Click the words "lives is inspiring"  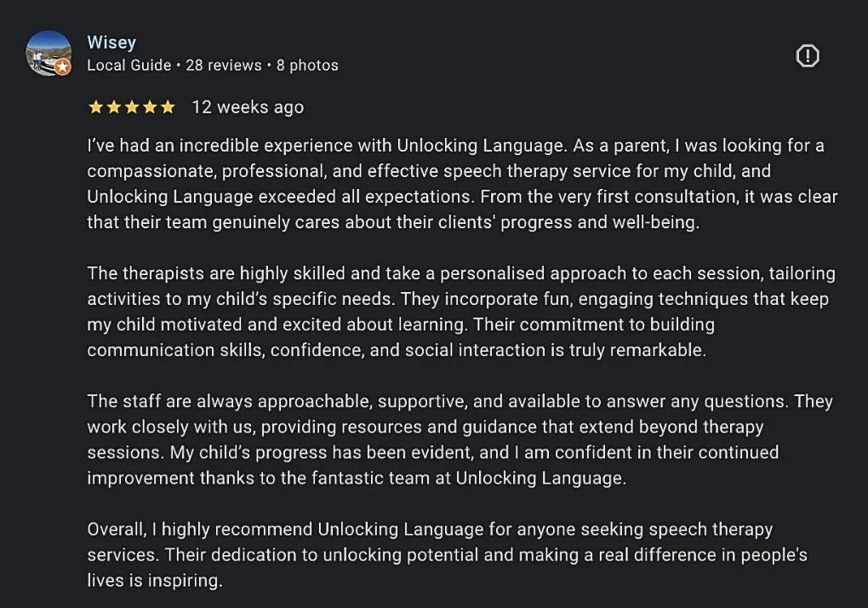click(154, 580)
